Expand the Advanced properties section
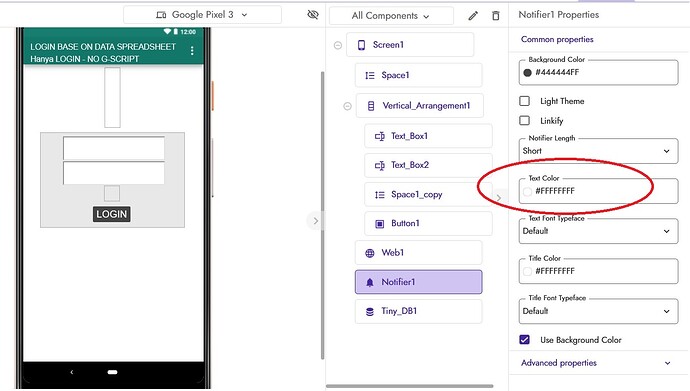 tap(598, 363)
